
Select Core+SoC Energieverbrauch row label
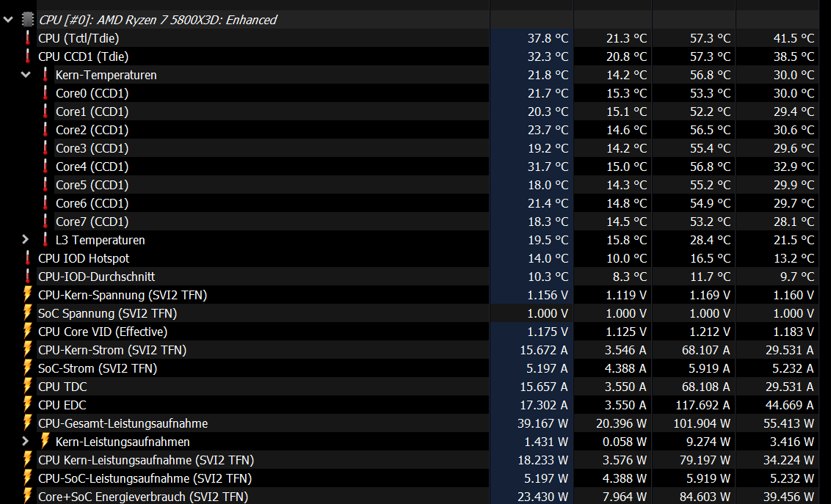click(143, 497)
